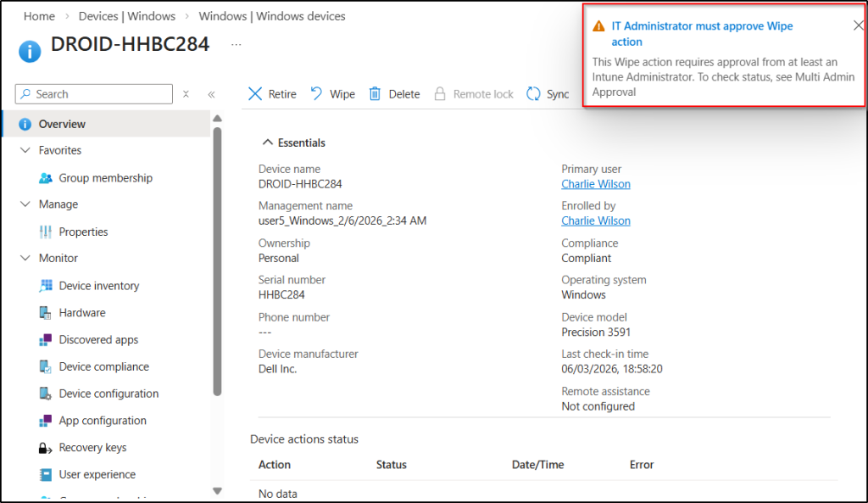868x503 pixels.
Task: Click the Delete device action
Action: 393,93
